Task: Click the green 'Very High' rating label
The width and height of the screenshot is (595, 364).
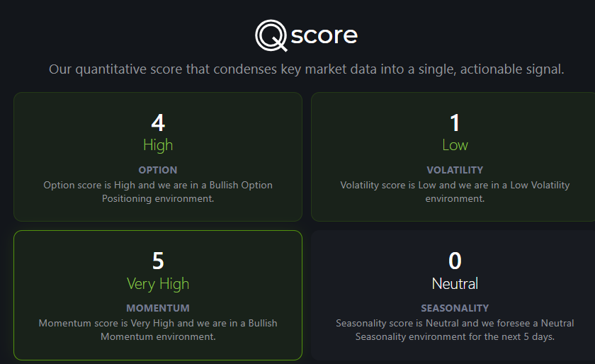Action: coord(158,284)
